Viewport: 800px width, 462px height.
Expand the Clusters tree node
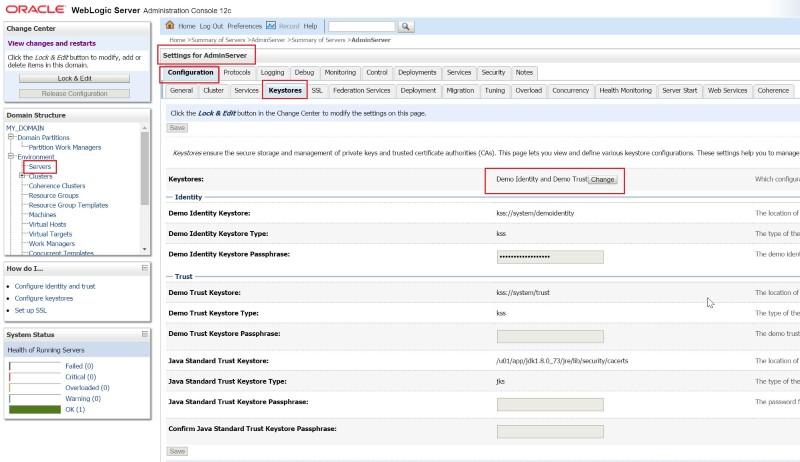pos(22,176)
